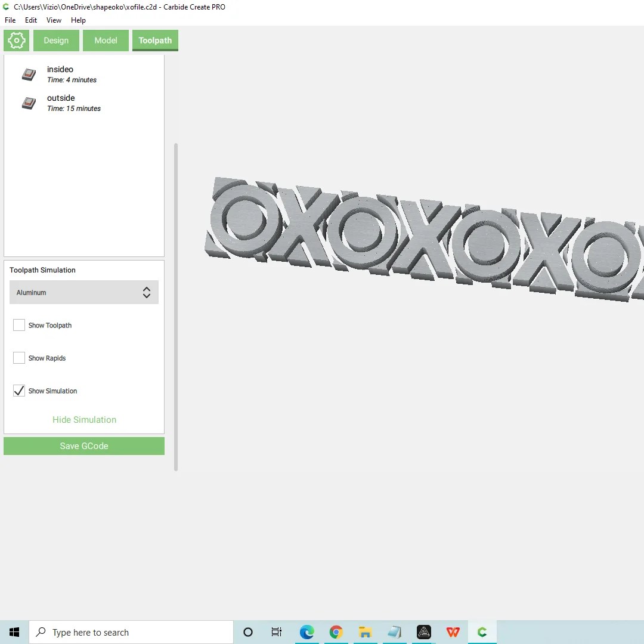Select the insideo toolpath entry
644x644 pixels.
click(x=84, y=75)
